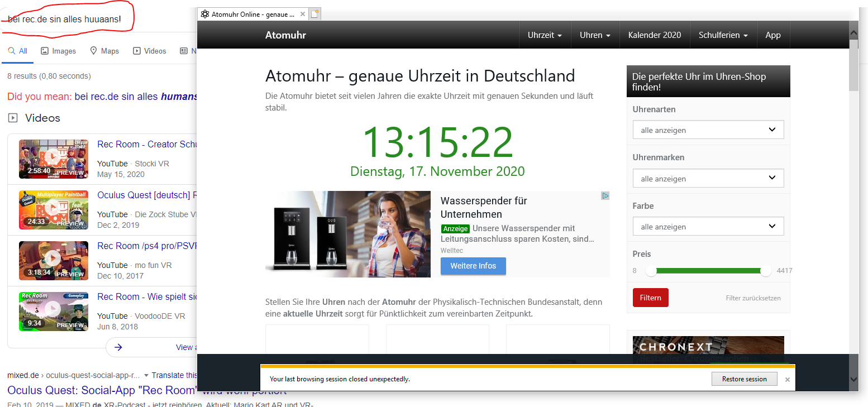The width and height of the screenshot is (868, 407).
Task: Open the Uhrzeit navigation menu
Action: [x=545, y=35]
